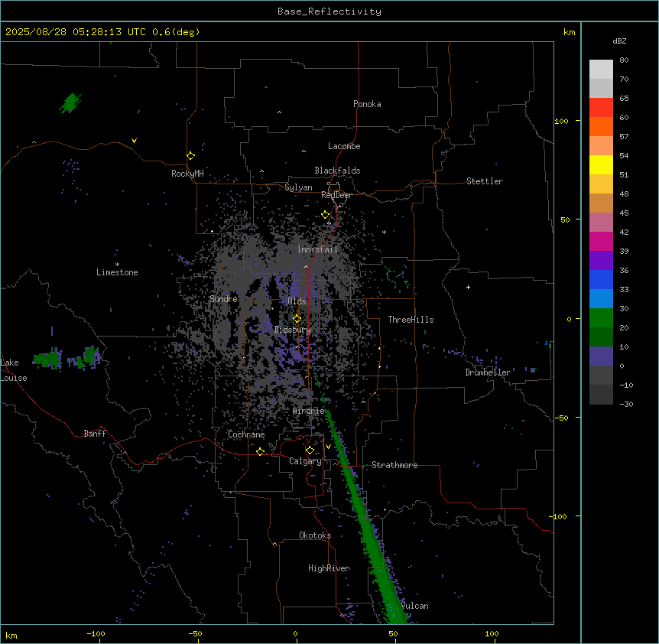Click the 50 label on the right km axis
This screenshot has width=659, height=644.
tap(565, 220)
